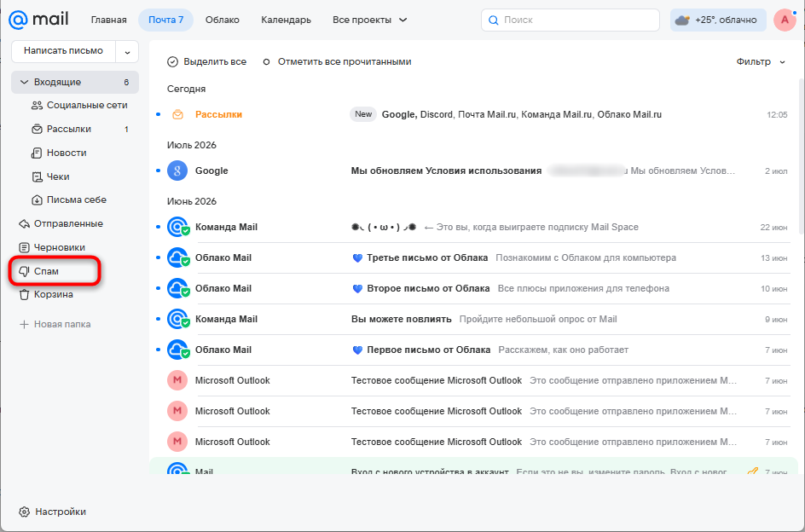The width and height of the screenshot is (805, 532).
Task: Click the Спам thumbs-down icon
Action: (24, 271)
